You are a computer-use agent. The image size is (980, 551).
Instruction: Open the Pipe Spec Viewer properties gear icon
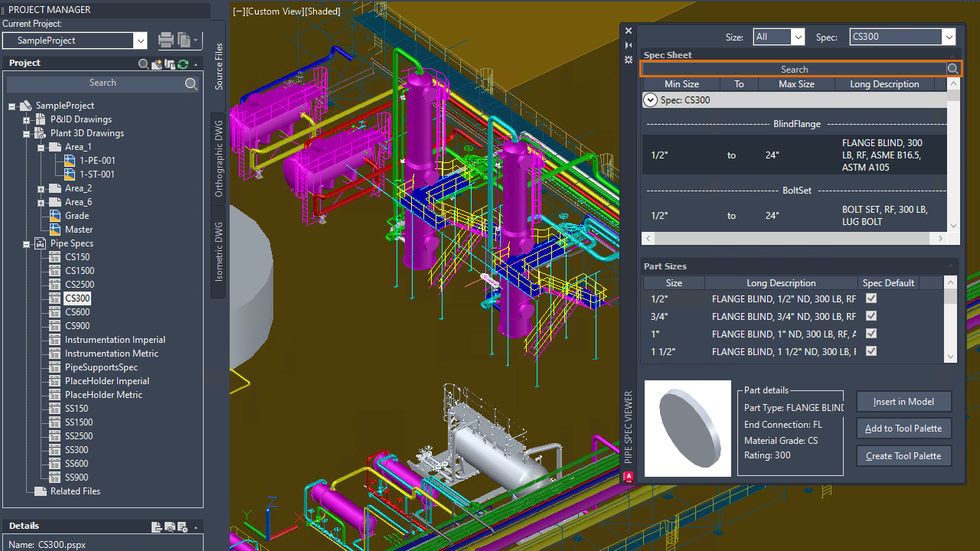coord(629,60)
